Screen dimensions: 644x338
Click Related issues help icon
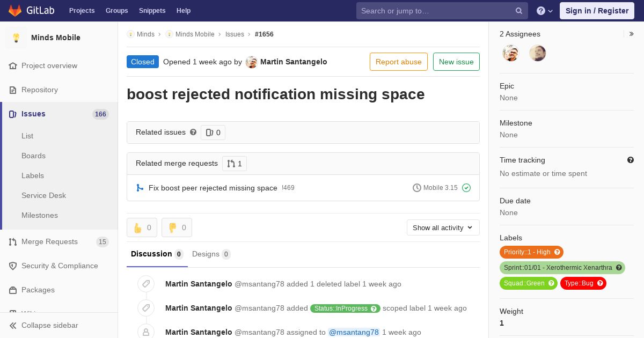pos(193,132)
